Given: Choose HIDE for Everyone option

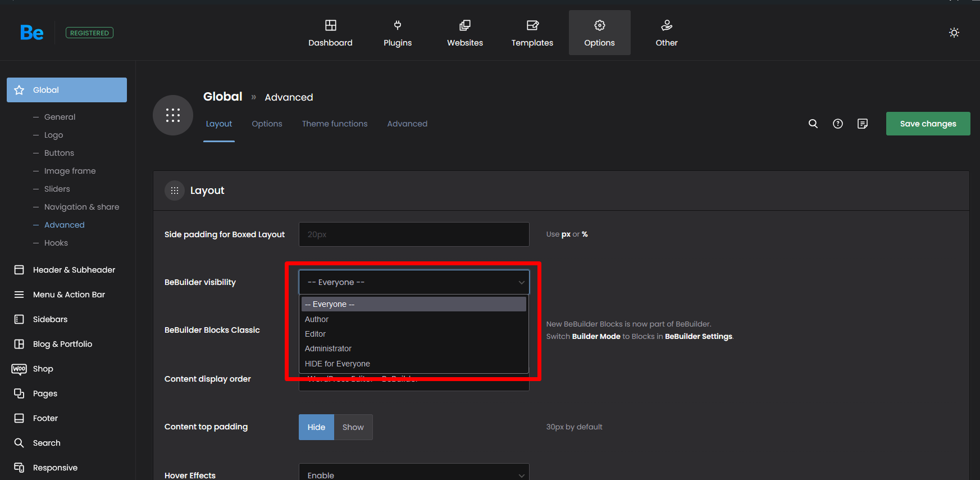Looking at the screenshot, I should [x=414, y=364].
